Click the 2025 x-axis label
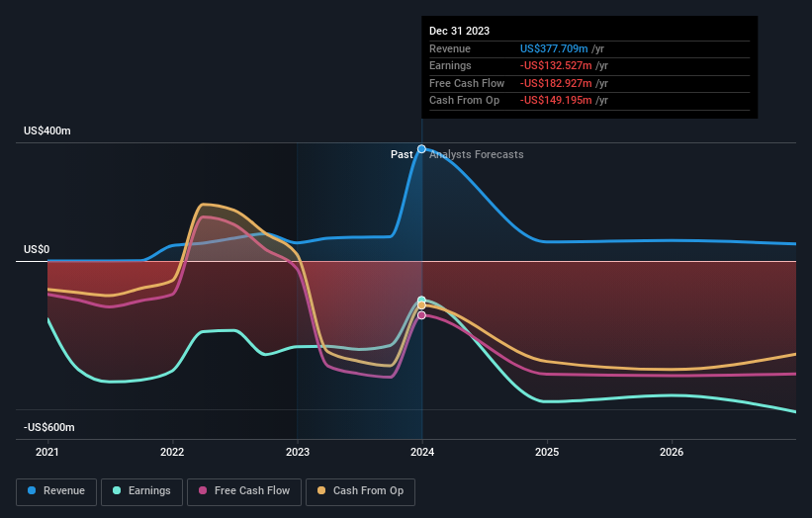The height and width of the screenshot is (518, 812). tap(547, 452)
